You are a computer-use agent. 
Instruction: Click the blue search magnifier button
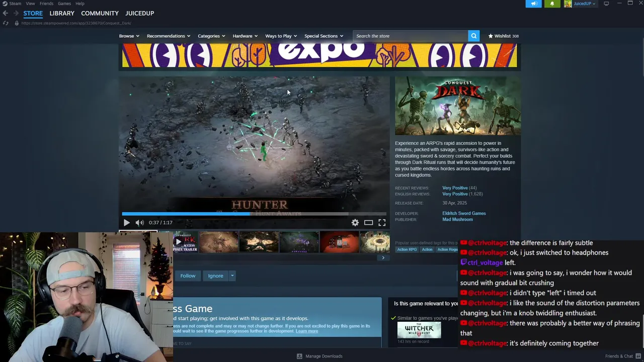(x=473, y=36)
